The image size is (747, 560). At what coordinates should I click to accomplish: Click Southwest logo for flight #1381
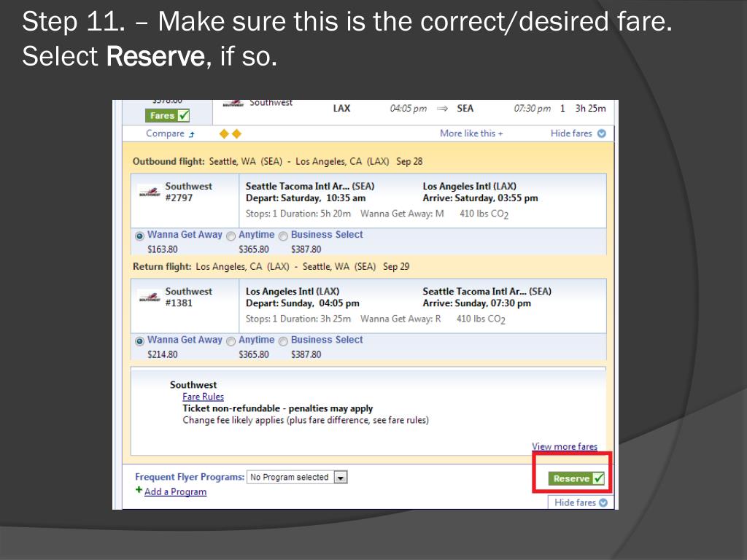point(149,297)
